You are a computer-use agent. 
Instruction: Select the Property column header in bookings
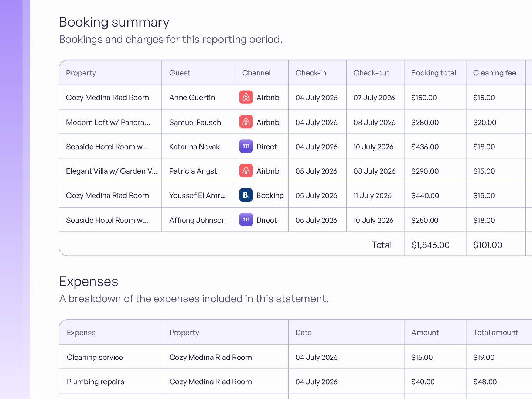tap(81, 73)
